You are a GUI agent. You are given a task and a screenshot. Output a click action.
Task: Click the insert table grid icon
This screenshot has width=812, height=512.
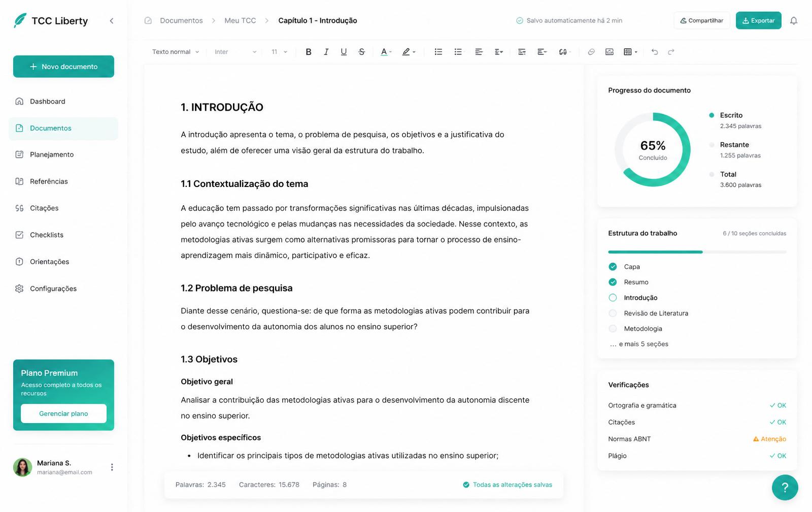(628, 52)
